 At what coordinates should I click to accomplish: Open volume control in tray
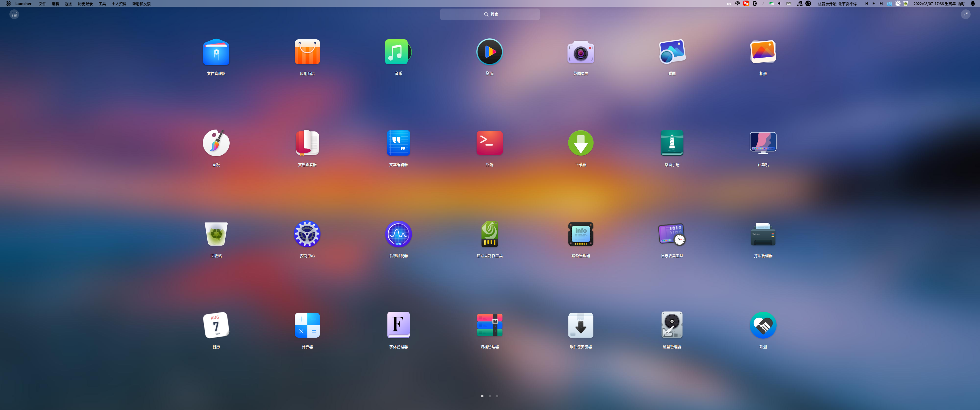[x=779, y=4]
